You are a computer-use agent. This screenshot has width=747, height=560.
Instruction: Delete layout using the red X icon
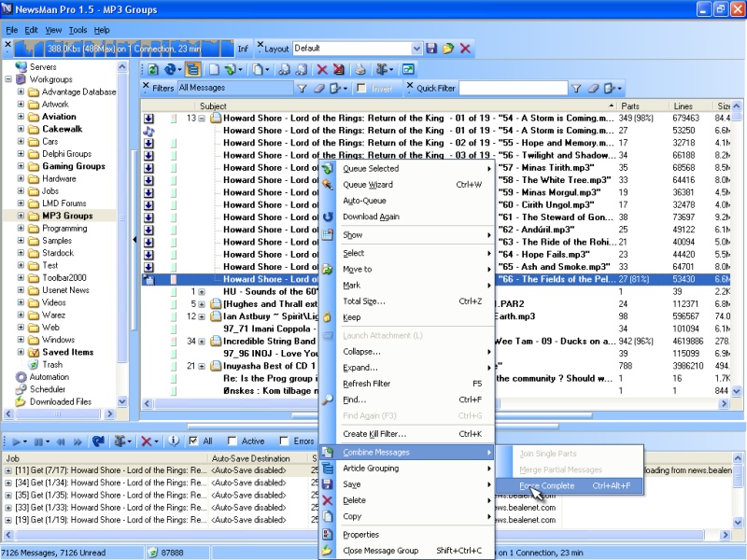[465, 49]
